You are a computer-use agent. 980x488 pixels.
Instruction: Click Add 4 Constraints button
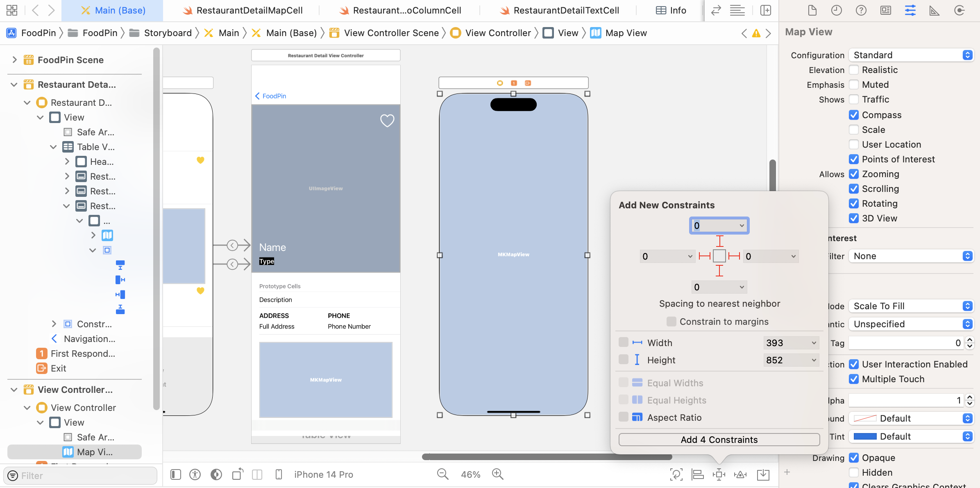click(x=719, y=440)
